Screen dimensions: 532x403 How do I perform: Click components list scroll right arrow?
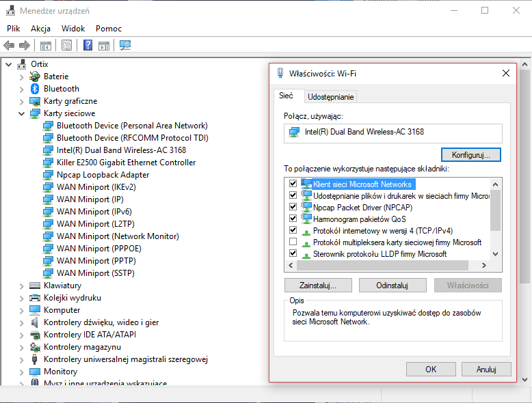(484, 266)
